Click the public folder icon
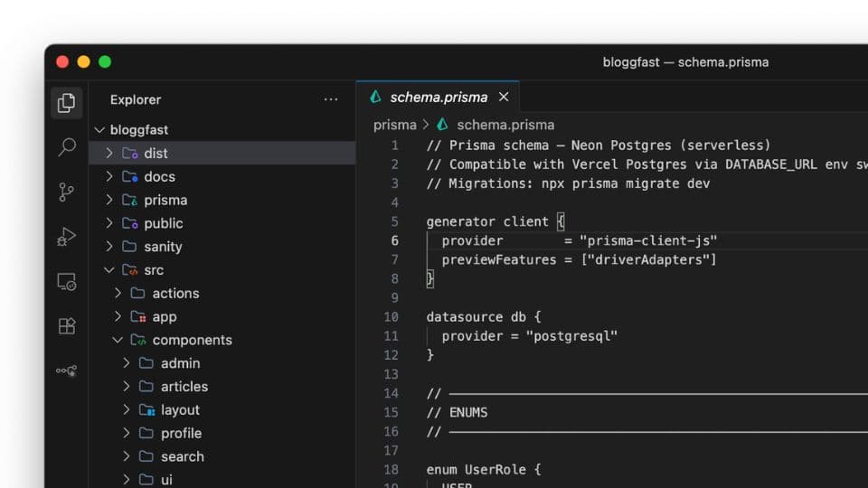 point(130,223)
